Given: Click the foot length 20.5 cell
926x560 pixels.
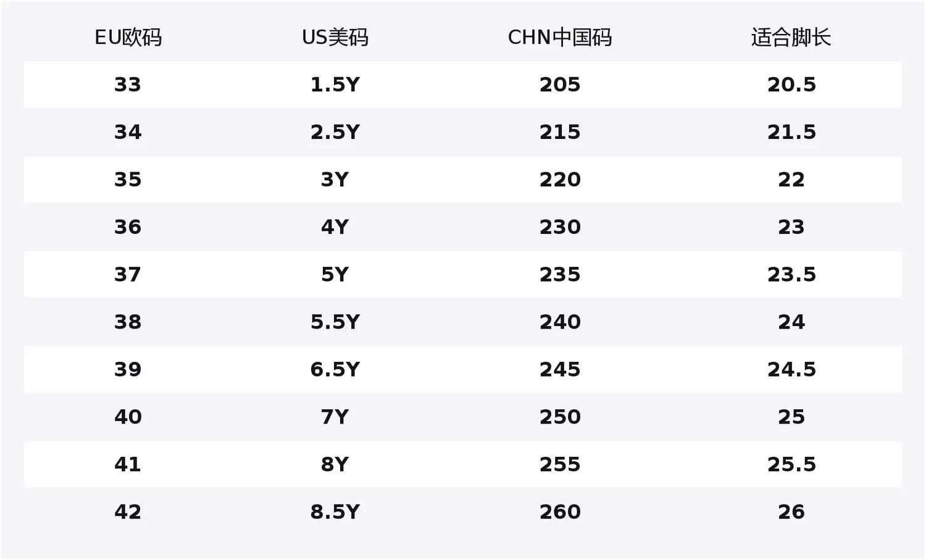Looking at the screenshot, I should click(791, 85).
